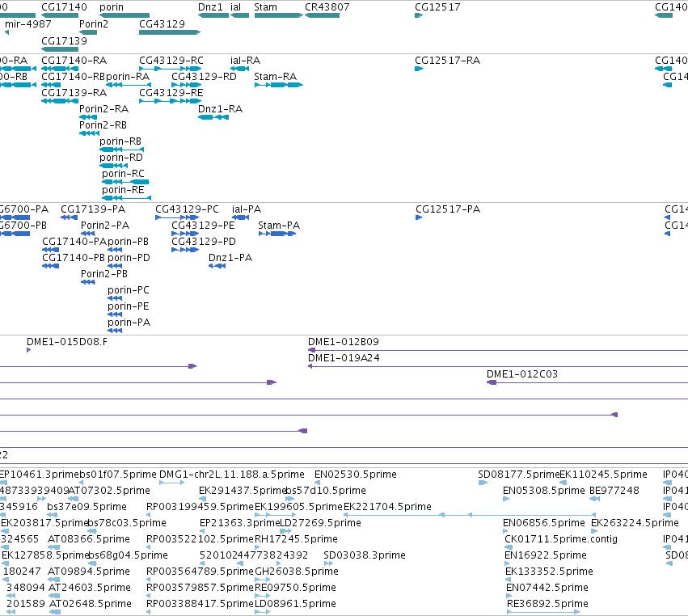This screenshot has width=688, height=616.
Task: Select the ial-PA protein
Action: [x=240, y=217]
